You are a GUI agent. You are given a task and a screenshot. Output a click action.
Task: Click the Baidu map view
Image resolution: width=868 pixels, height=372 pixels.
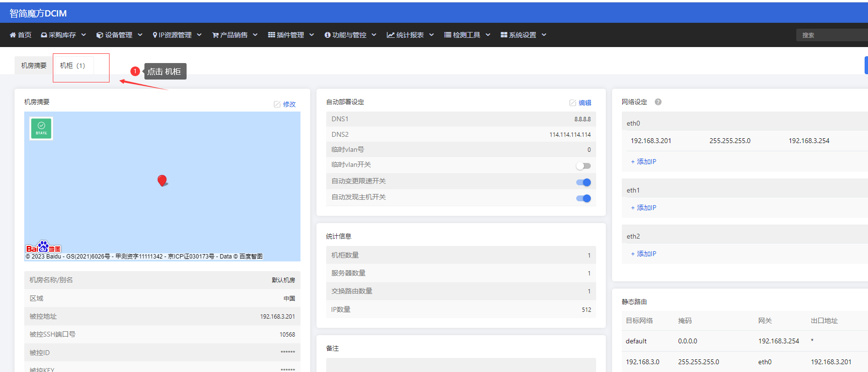(x=162, y=186)
